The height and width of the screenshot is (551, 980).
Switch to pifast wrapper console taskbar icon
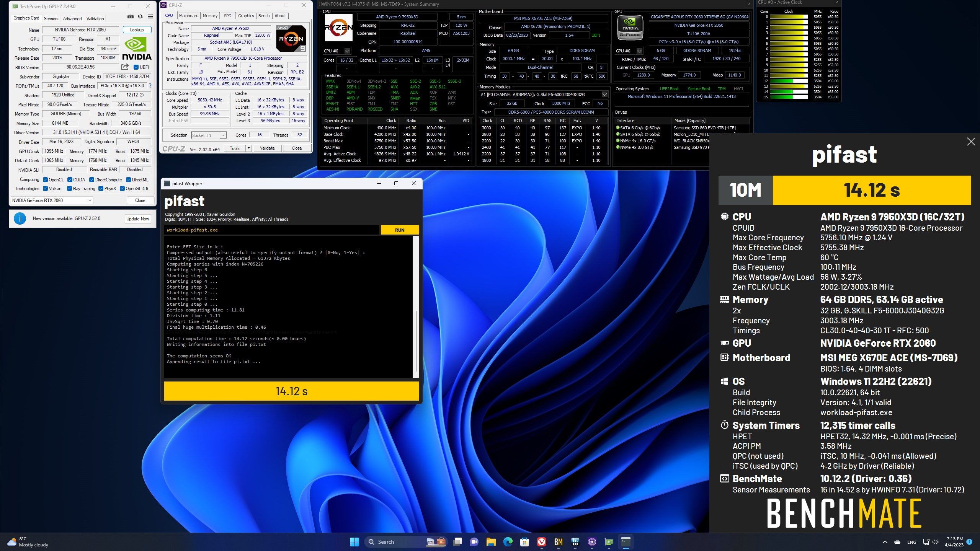pos(626,542)
